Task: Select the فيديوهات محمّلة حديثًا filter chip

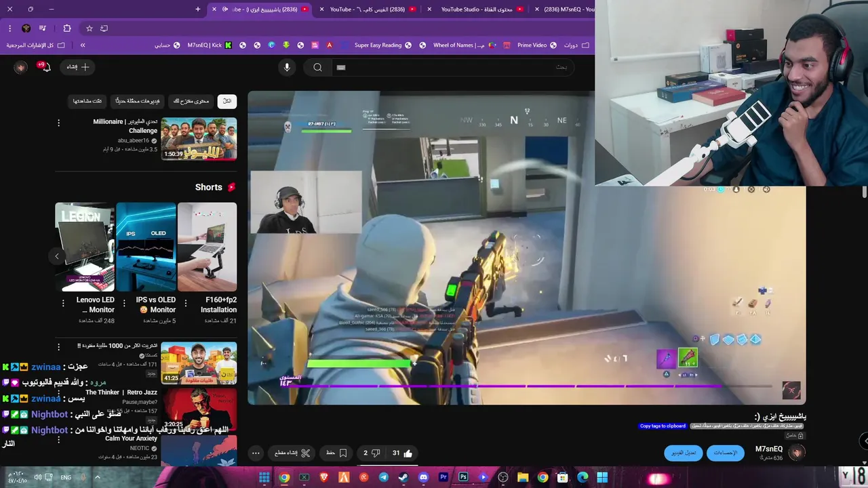Action: point(138,101)
